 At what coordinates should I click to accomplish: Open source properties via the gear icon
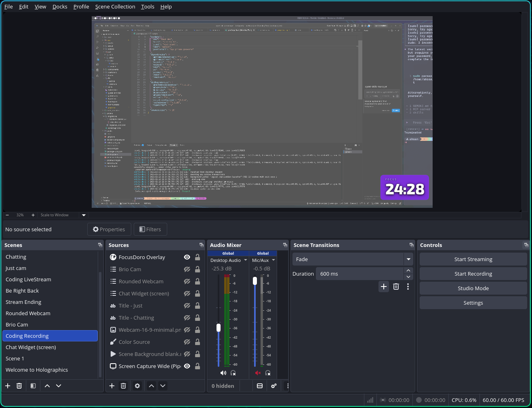137,386
